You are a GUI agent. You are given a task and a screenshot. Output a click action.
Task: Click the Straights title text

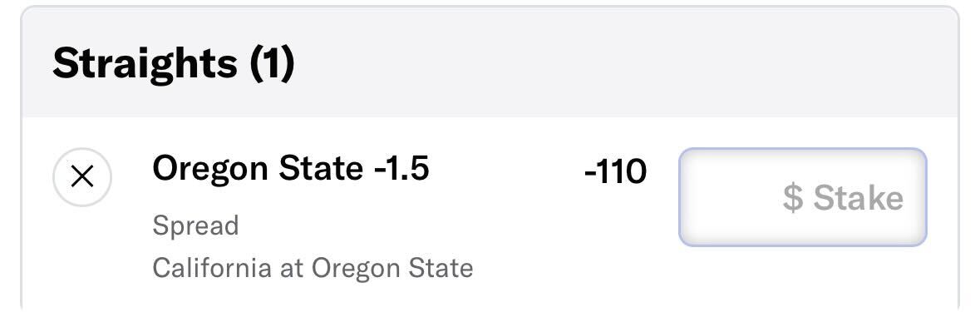pyautogui.click(x=145, y=63)
